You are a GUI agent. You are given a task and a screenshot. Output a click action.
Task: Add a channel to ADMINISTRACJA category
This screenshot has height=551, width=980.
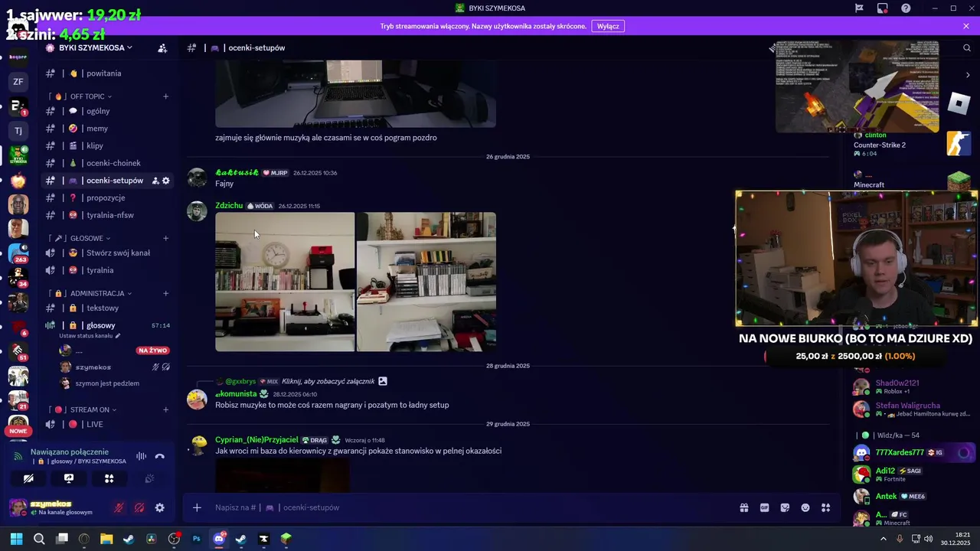tap(165, 293)
